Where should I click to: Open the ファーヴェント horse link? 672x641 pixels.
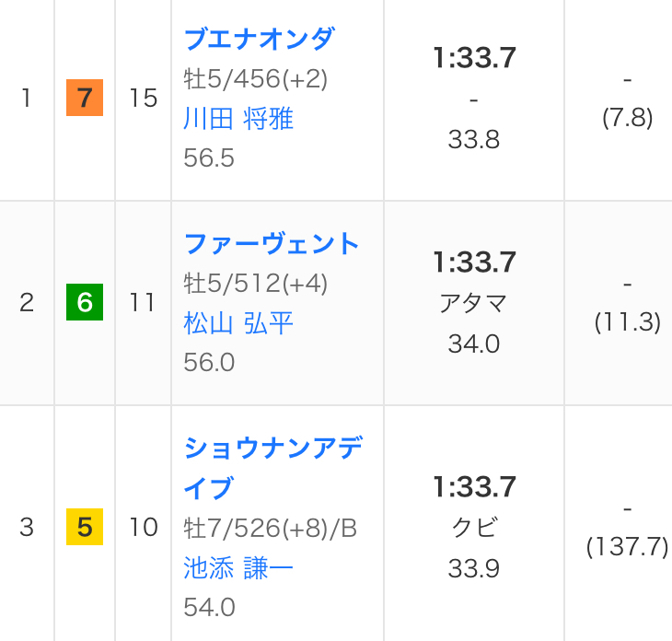point(272,243)
